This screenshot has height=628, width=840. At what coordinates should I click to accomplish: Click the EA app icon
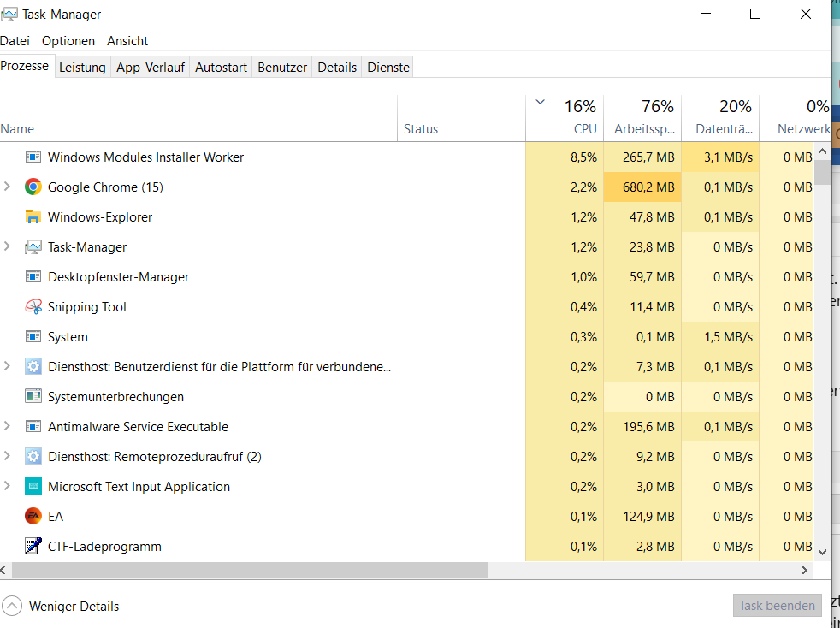(x=33, y=517)
